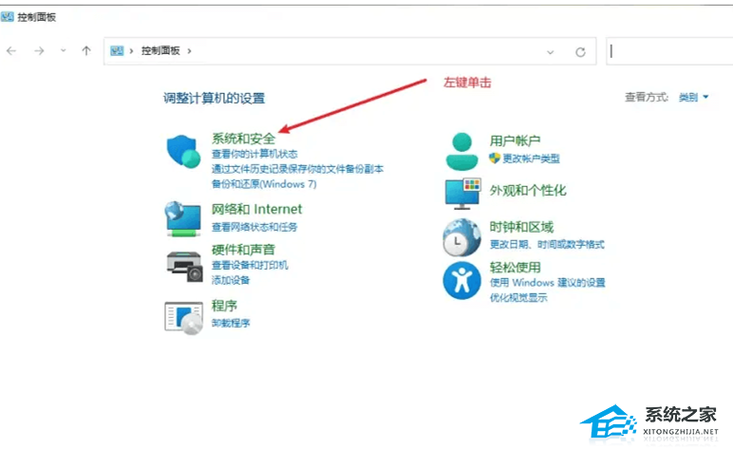Click the 优化视觉显示 link

pyautogui.click(x=518, y=297)
